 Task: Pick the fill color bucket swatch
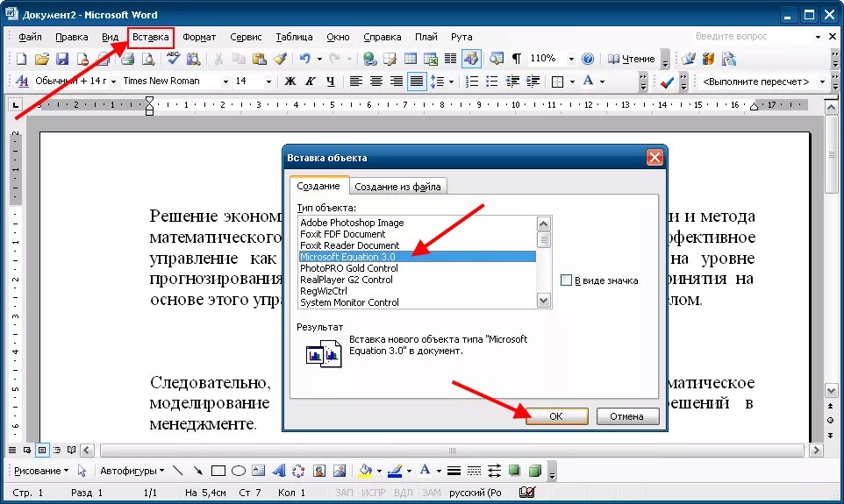(x=366, y=471)
